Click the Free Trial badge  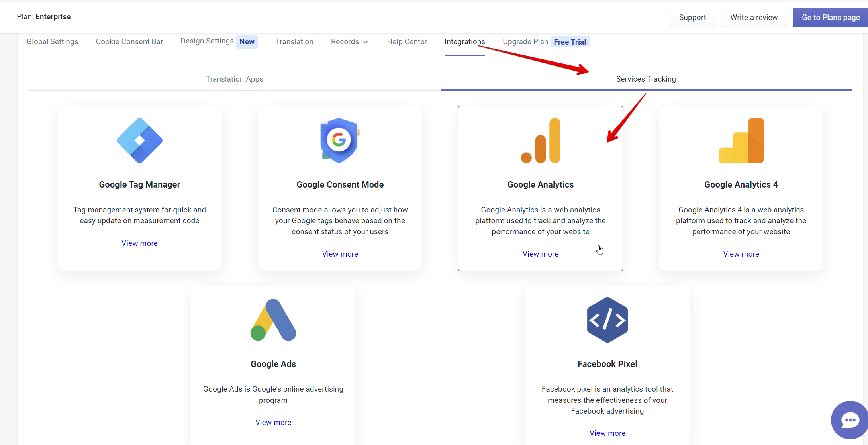pyautogui.click(x=570, y=42)
